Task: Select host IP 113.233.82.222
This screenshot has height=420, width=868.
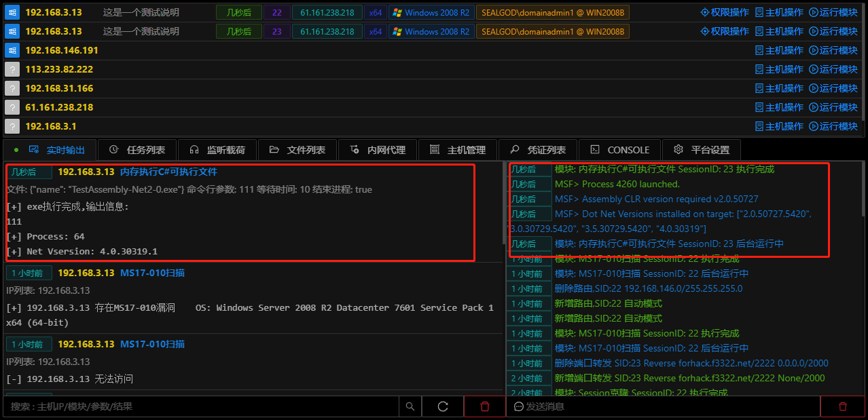Action: point(59,69)
